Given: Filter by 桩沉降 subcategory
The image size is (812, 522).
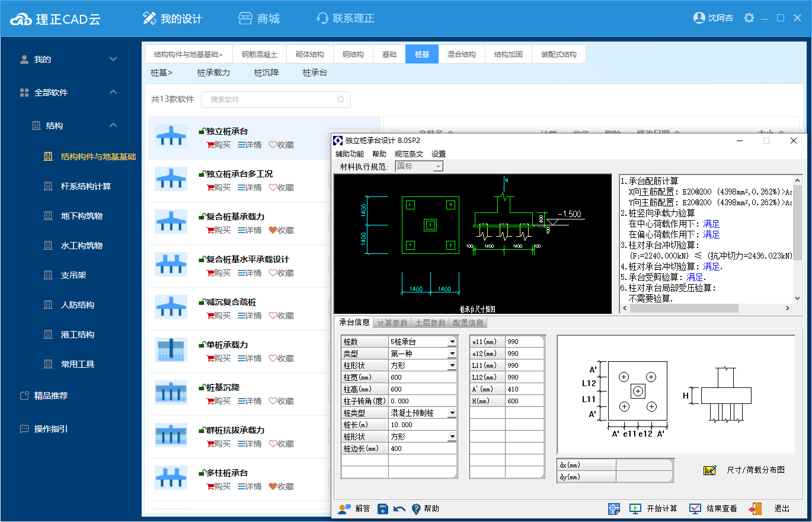Looking at the screenshot, I should pyautogui.click(x=267, y=73).
